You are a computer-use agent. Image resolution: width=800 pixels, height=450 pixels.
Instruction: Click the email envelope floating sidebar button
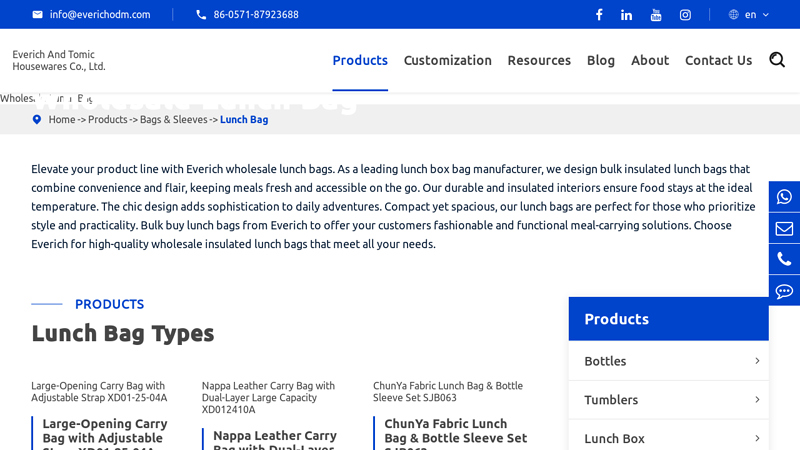click(x=784, y=229)
